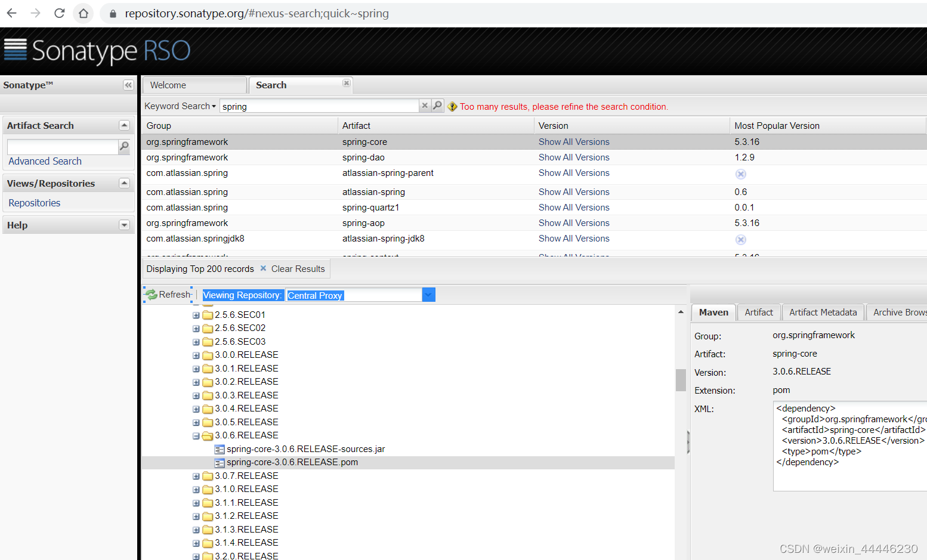The height and width of the screenshot is (560, 927).
Task: Focus the sidebar artifact search field
Action: [x=63, y=146]
